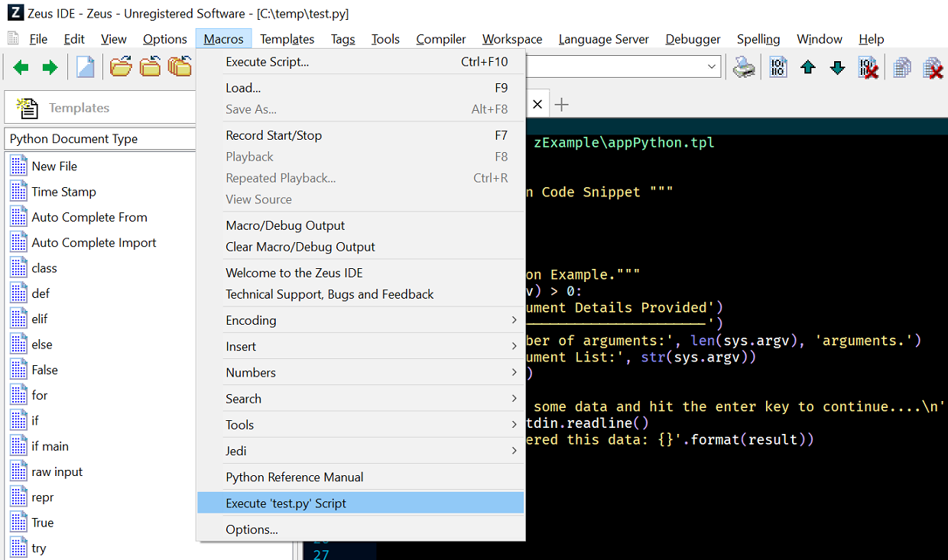
Task: Select the elif template
Action: coord(29,319)
